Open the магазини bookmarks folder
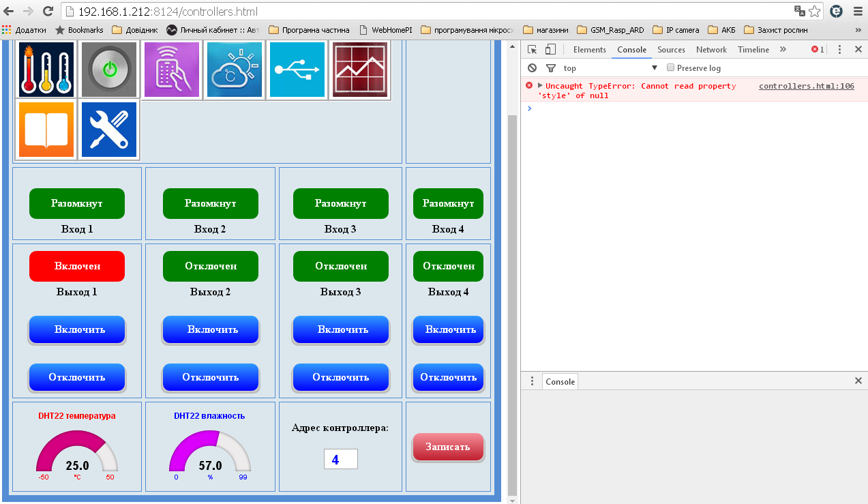This screenshot has height=504, width=868. click(546, 30)
